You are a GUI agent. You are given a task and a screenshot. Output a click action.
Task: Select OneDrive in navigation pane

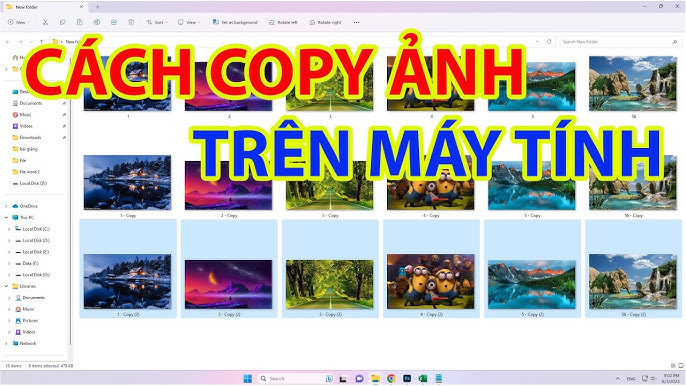[x=29, y=206]
